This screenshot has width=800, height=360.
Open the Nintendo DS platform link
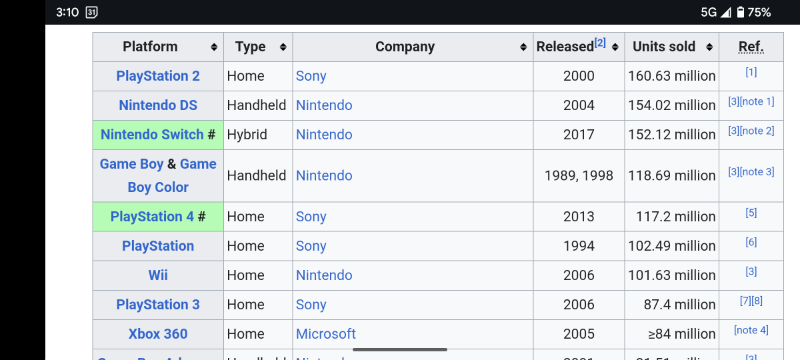(158, 105)
